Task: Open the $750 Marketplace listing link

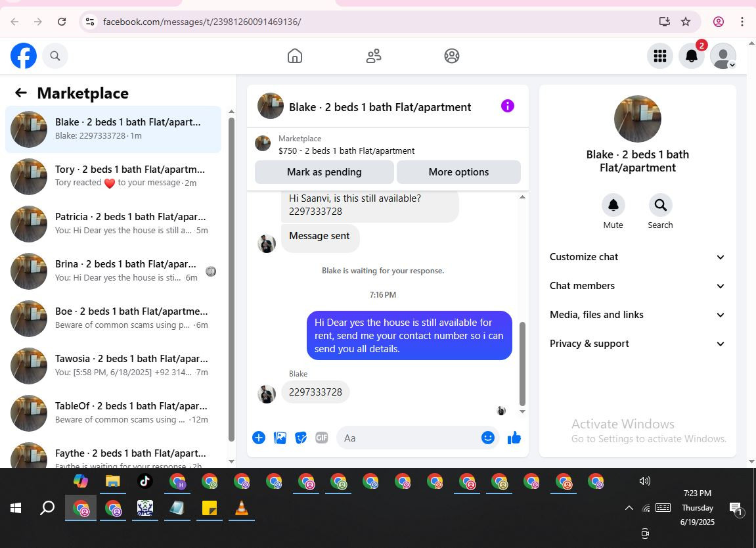Action: (346, 150)
